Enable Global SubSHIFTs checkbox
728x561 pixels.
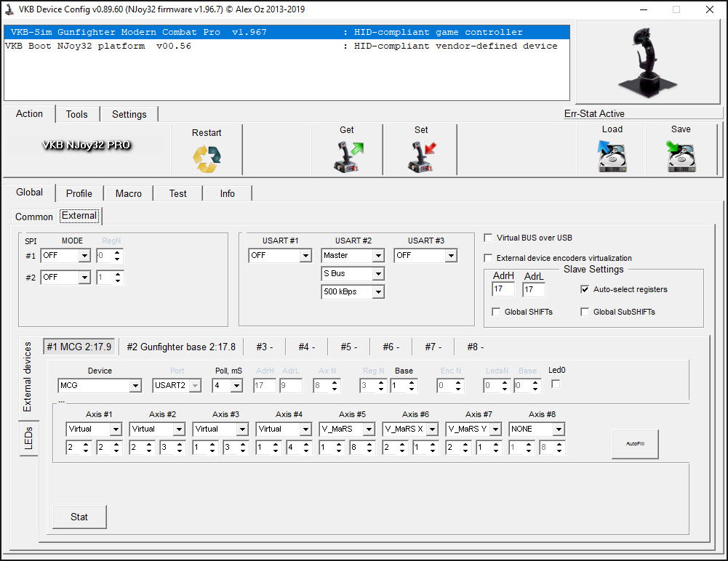click(x=585, y=312)
